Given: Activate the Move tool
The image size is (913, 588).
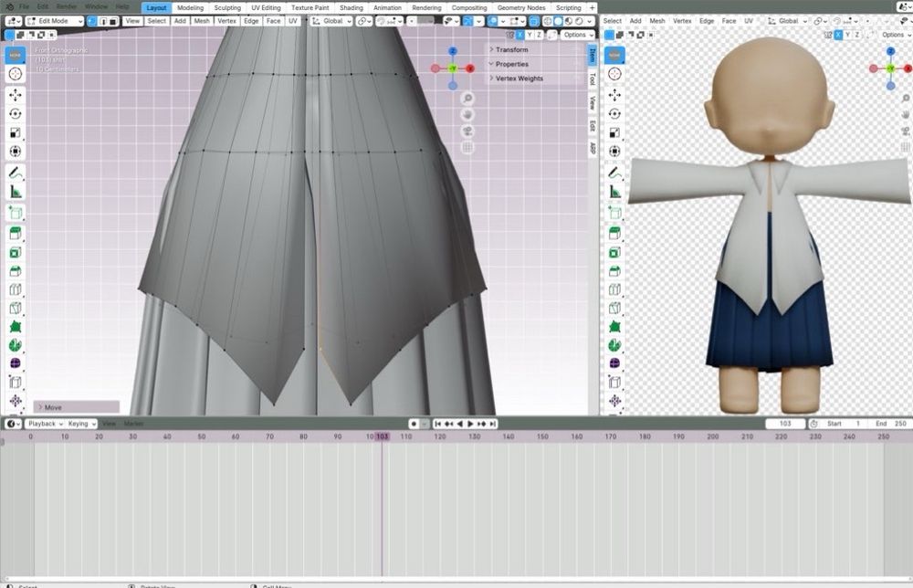Looking at the screenshot, I should point(16,95).
